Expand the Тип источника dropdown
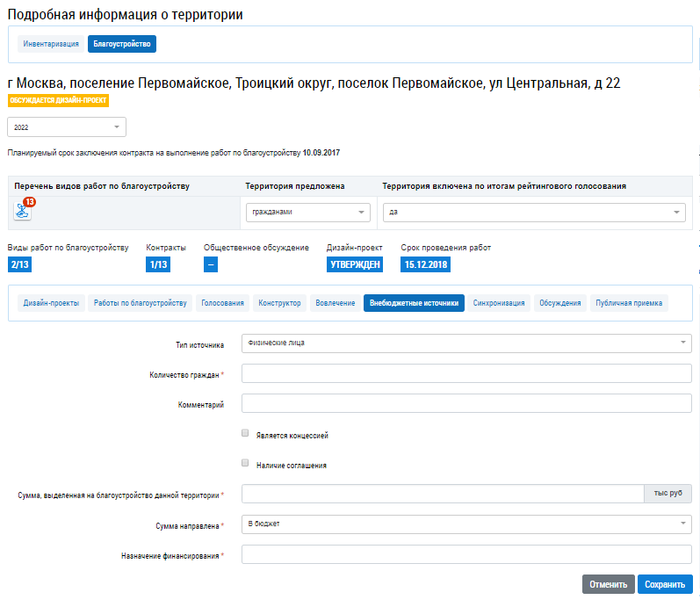This screenshot has height=607, width=700. [x=466, y=343]
